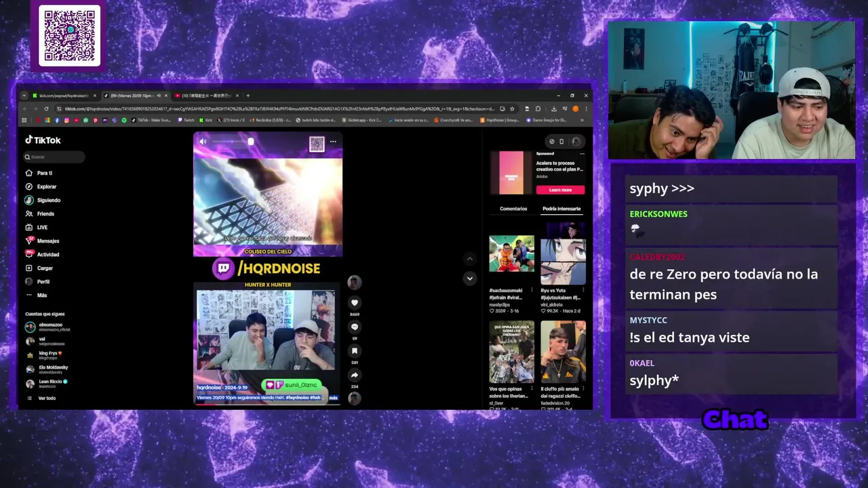Viewport: 868px width, 488px height.
Task: Click the Learn more ad button
Action: tap(560, 190)
